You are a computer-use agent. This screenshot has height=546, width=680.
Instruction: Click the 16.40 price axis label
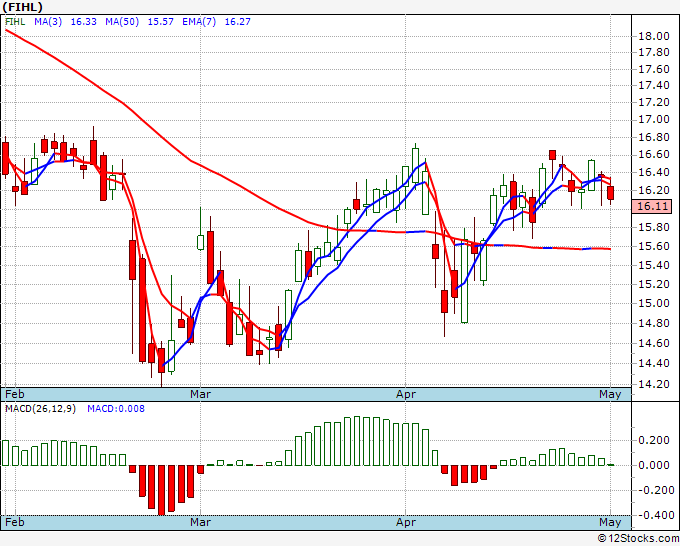point(654,173)
